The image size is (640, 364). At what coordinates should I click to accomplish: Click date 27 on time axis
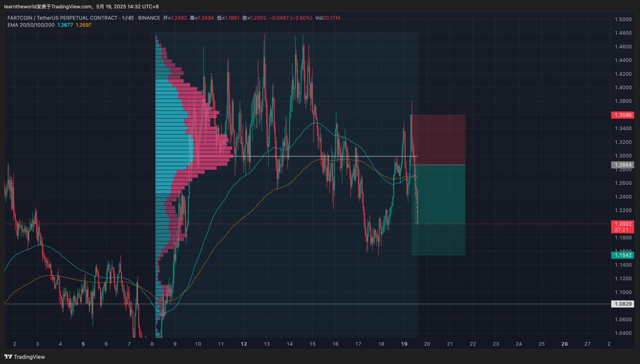[x=587, y=344]
